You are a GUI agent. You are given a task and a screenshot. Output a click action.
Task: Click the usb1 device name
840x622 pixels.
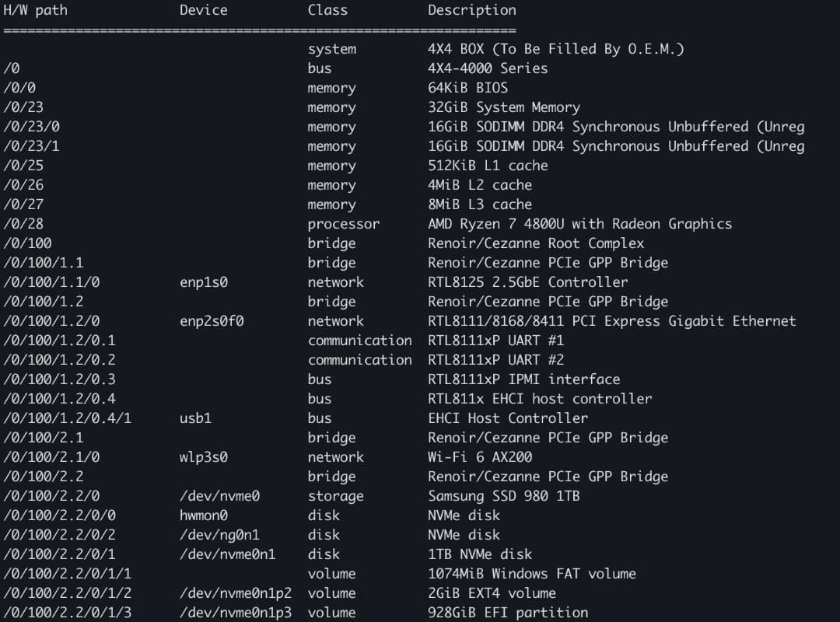point(195,418)
